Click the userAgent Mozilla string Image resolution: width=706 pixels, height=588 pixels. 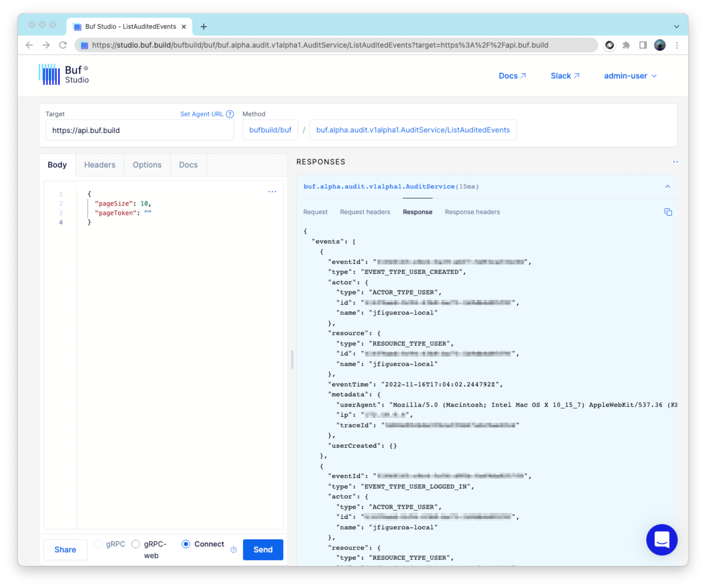533,404
